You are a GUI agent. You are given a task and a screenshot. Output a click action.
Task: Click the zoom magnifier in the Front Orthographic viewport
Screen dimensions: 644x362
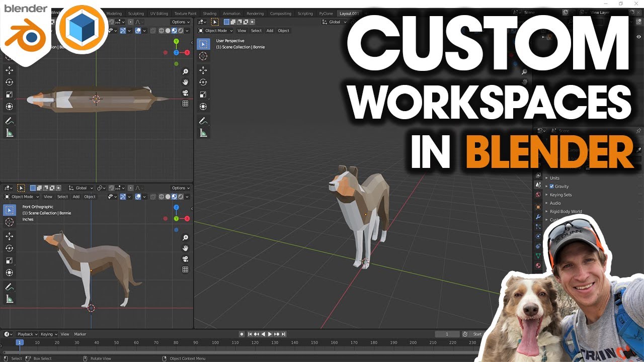[185, 238]
